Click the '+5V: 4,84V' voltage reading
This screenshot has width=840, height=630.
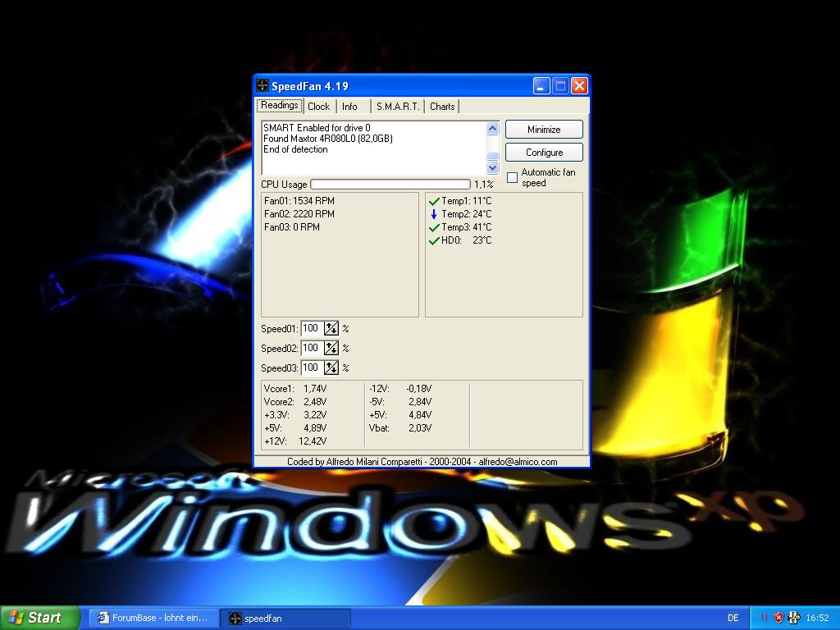[400, 415]
